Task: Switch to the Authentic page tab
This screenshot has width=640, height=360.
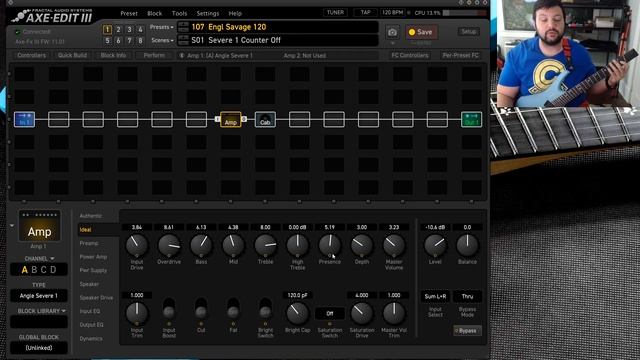Action: [x=91, y=216]
